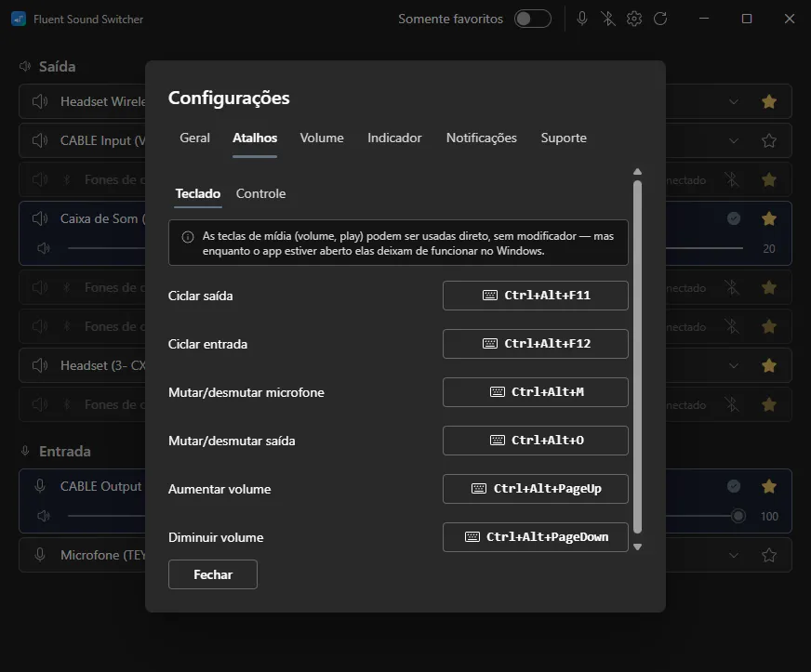Click the default-device checkmark on CABLE Output

734,486
